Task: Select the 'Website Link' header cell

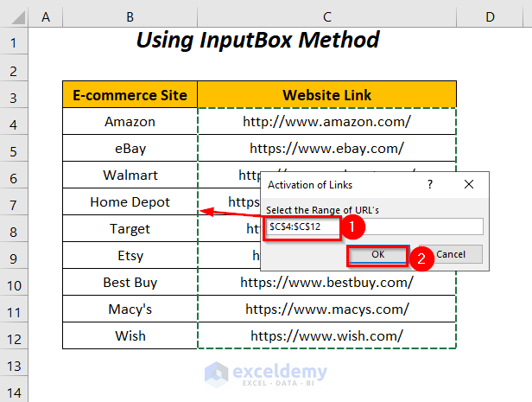Action: (326, 95)
